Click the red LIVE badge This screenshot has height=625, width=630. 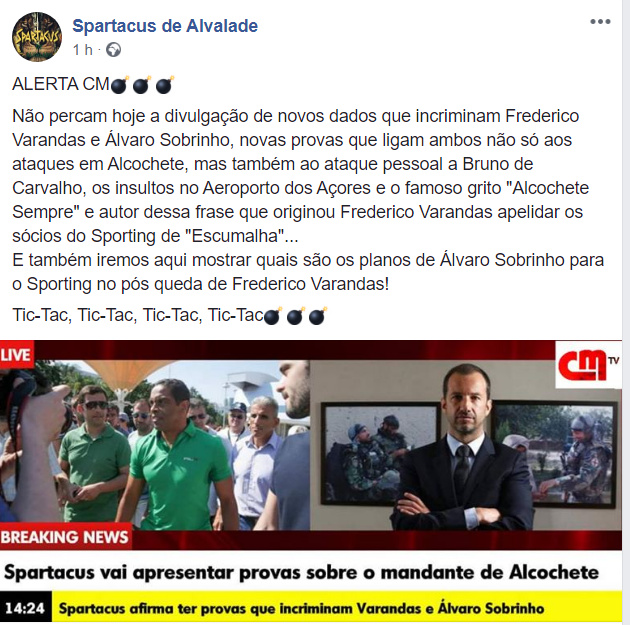pos(16,355)
